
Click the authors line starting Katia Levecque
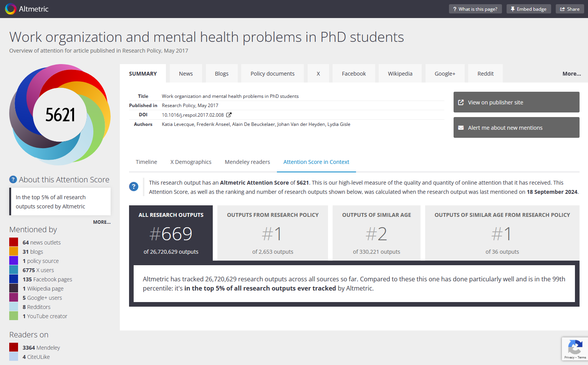coord(256,124)
